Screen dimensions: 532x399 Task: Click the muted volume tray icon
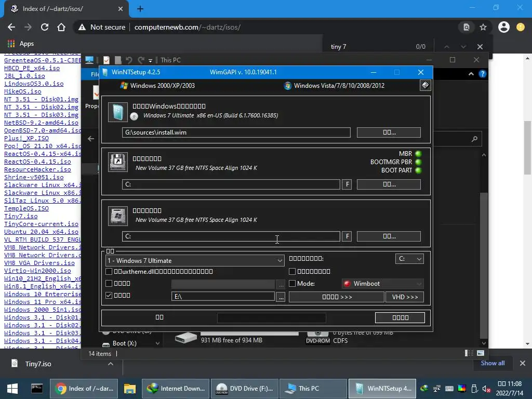pos(486,389)
